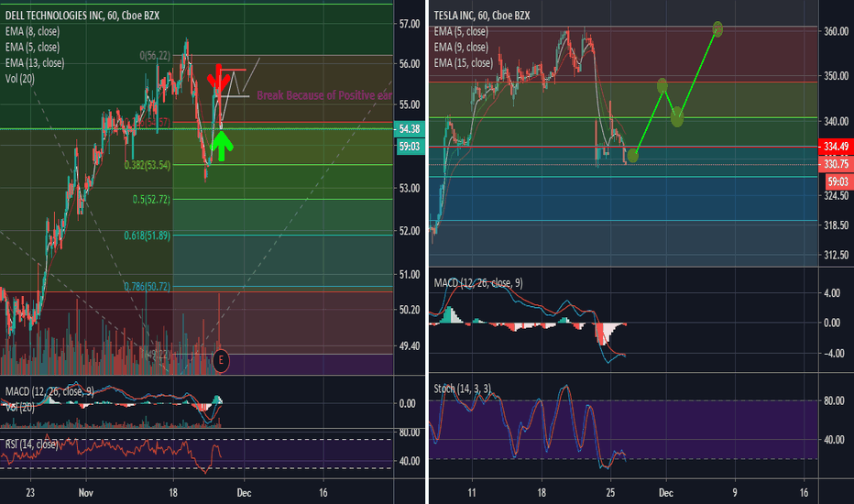The height and width of the screenshot is (504, 854).
Task: Click '9' on Tesla time axis
Action: [x=735, y=493]
